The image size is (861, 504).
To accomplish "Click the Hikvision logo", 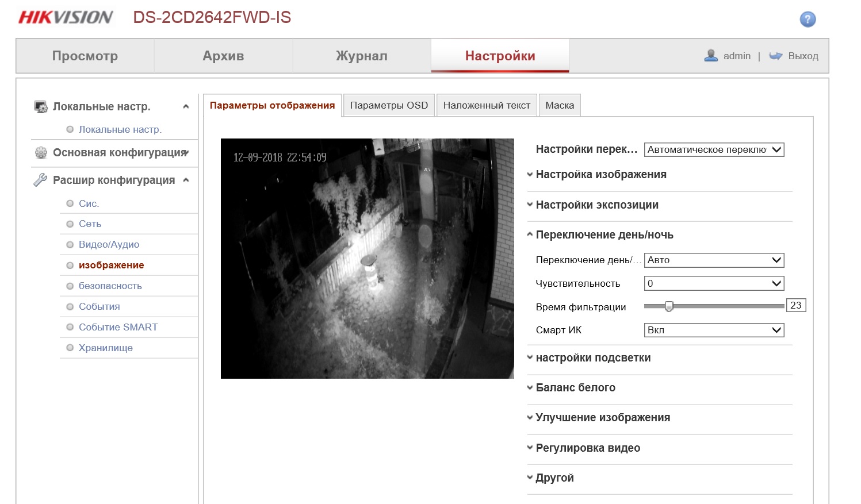I will pos(66,17).
